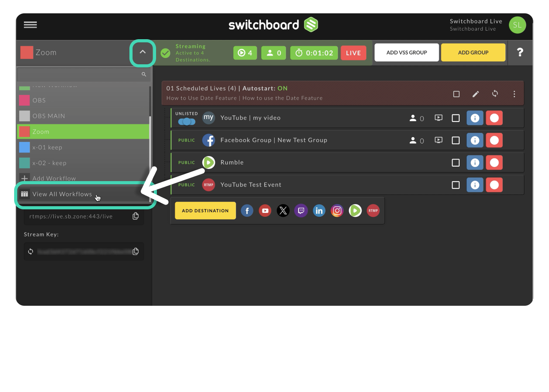Click ADD GROUP
The height and width of the screenshot is (392, 549).
click(x=473, y=53)
